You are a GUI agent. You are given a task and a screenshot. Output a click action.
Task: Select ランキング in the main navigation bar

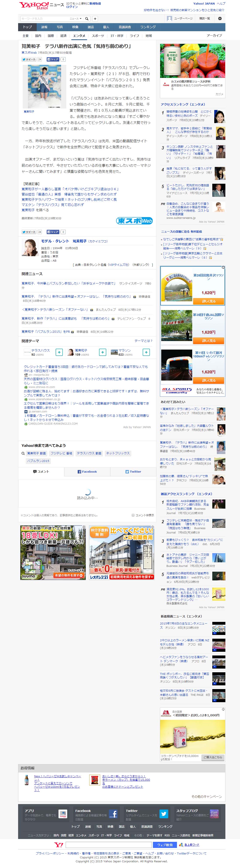click(148, 27)
